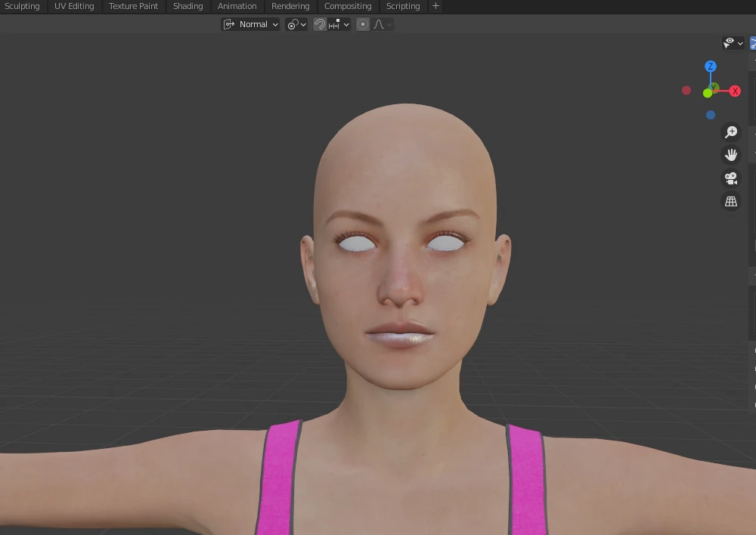
Task: Open the selectability and visibility eye dropdown
Action: [x=733, y=43]
